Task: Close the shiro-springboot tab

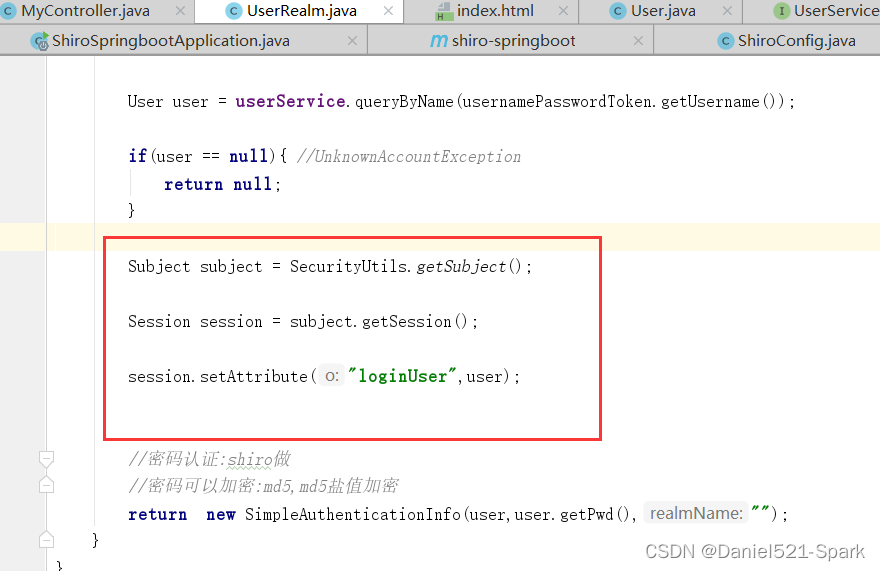Action: click(638, 40)
